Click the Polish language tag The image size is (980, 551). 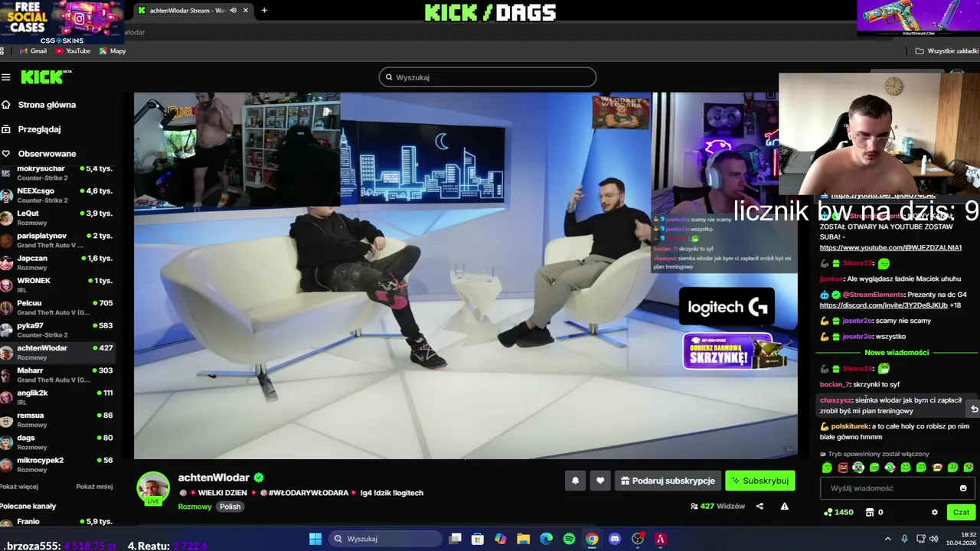pyautogui.click(x=230, y=507)
